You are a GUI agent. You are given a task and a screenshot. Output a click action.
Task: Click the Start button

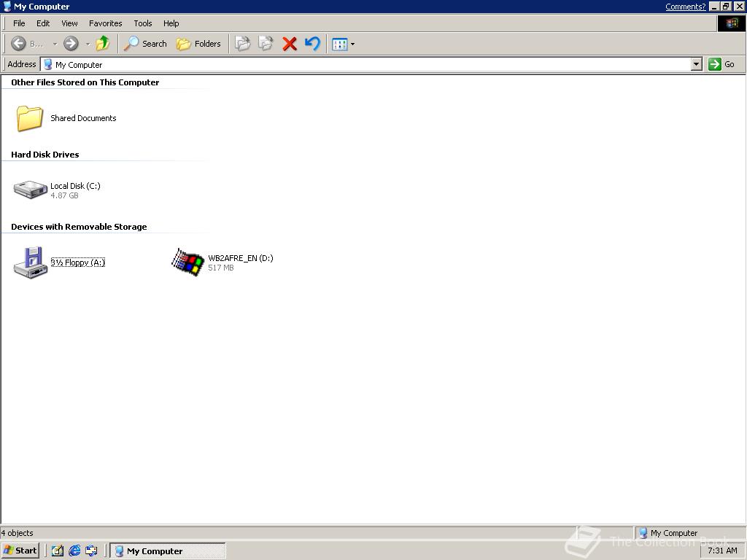click(20, 551)
